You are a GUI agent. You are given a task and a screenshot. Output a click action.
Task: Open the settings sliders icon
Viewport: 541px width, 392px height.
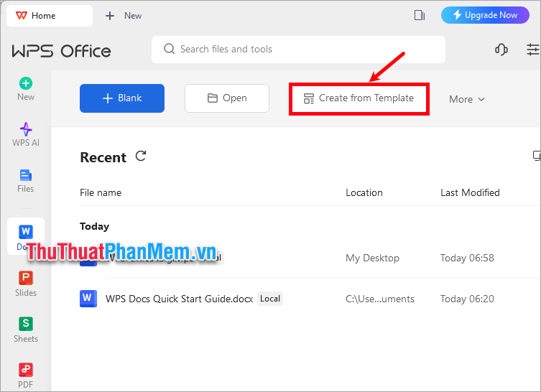(x=533, y=50)
